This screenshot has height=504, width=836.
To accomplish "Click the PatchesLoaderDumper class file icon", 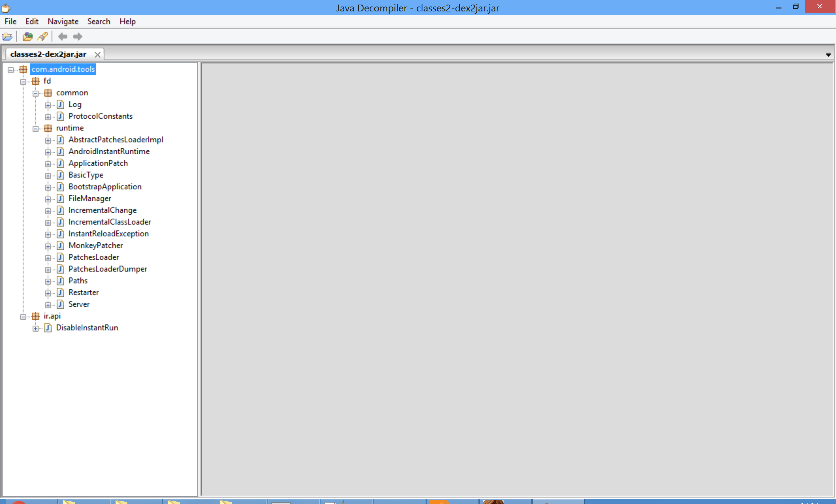I will click(60, 269).
